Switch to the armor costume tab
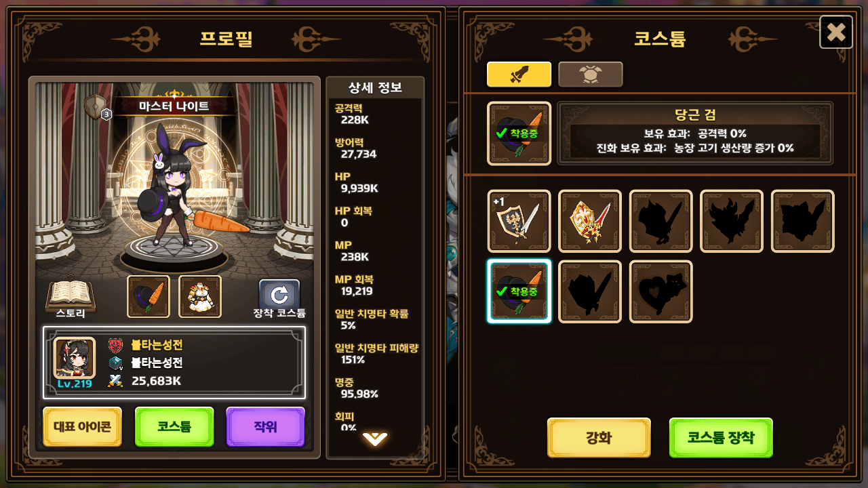 591,75
